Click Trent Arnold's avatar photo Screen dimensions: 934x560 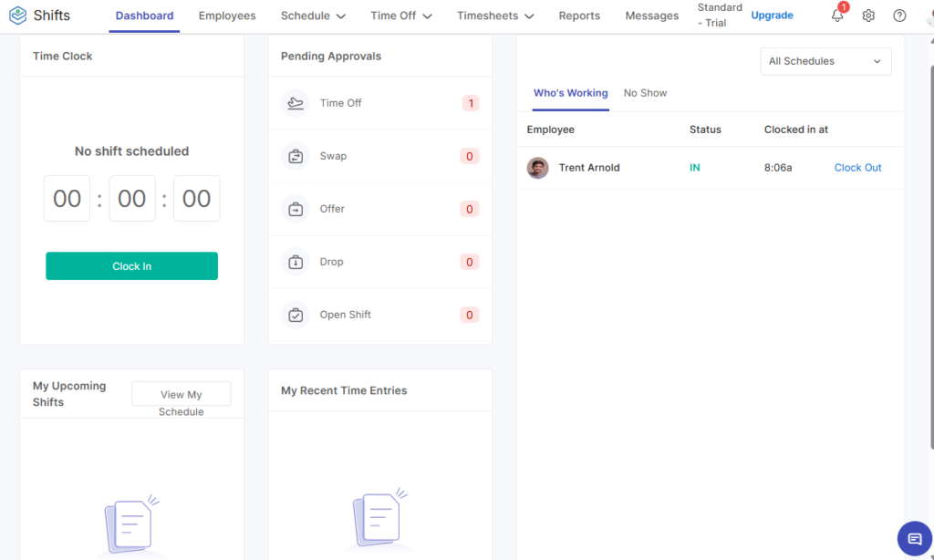pos(538,168)
